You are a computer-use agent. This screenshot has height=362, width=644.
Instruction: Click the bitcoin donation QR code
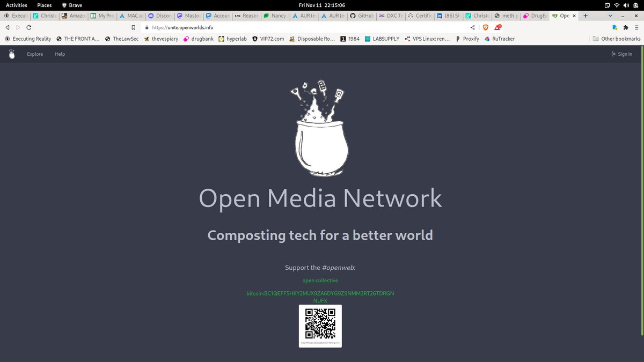tap(320, 326)
